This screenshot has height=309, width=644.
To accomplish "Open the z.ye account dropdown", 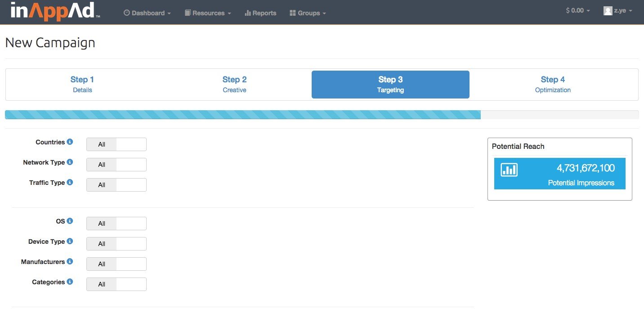I will (x=618, y=10).
